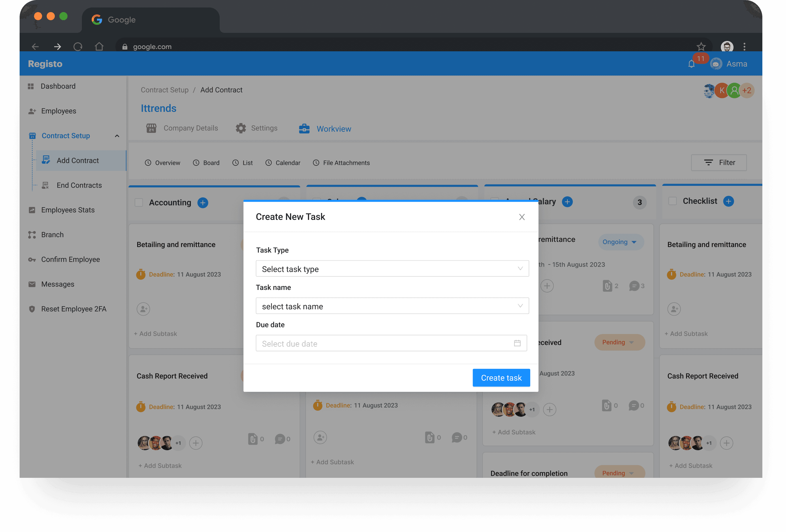Click the browser reload icon
The width and height of the screenshot is (786, 532).
78,47
